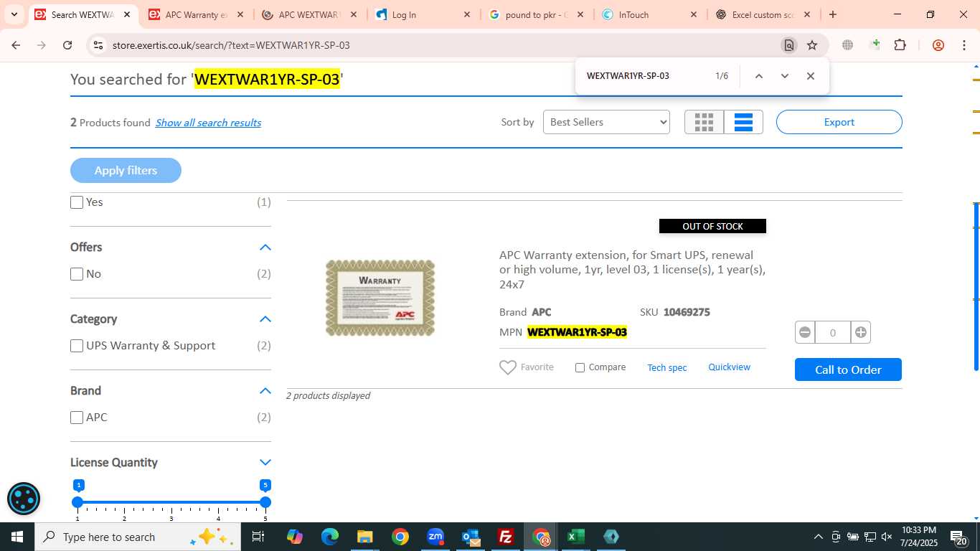Image resolution: width=980 pixels, height=551 pixels.
Task: Open a new browser tab
Action: 832,14
